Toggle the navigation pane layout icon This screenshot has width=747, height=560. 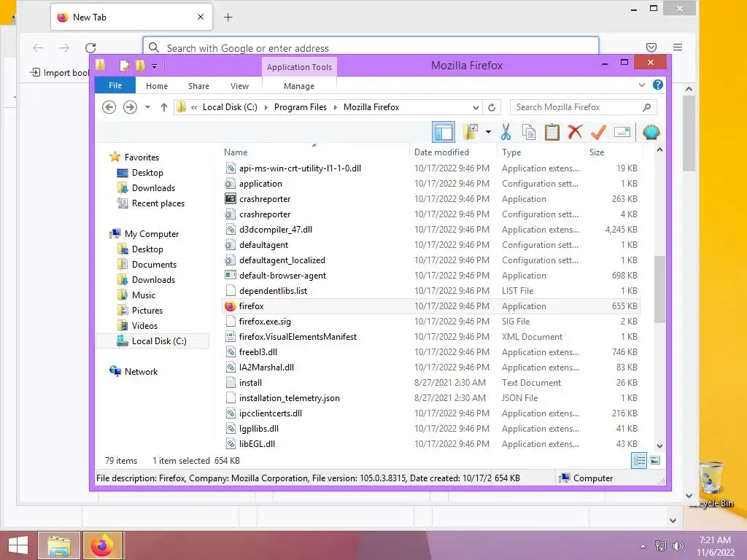444,132
